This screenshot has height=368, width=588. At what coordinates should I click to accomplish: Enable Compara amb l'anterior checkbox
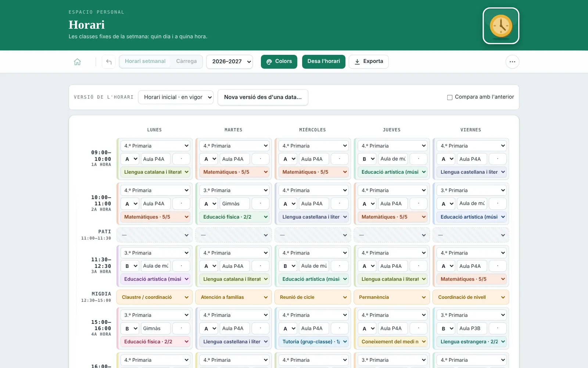coord(449,97)
